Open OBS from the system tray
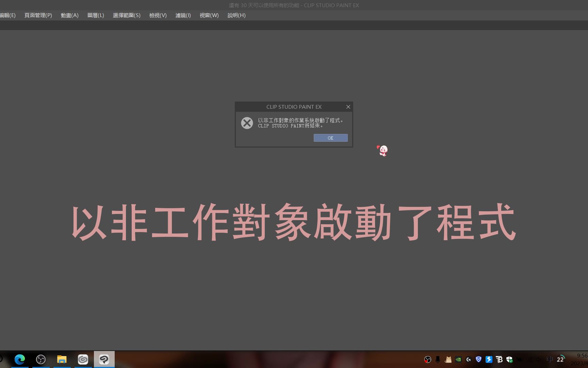 pos(427,359)
